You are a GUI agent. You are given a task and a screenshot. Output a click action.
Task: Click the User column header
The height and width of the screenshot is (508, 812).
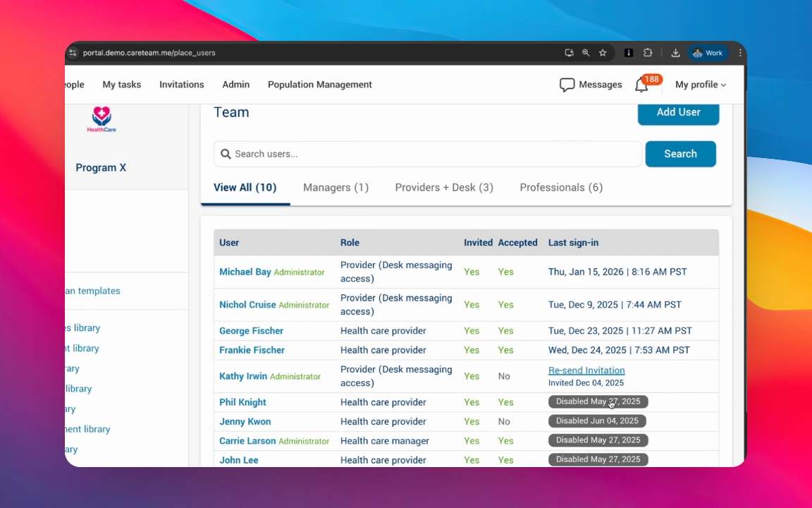(x=229, y=243)
